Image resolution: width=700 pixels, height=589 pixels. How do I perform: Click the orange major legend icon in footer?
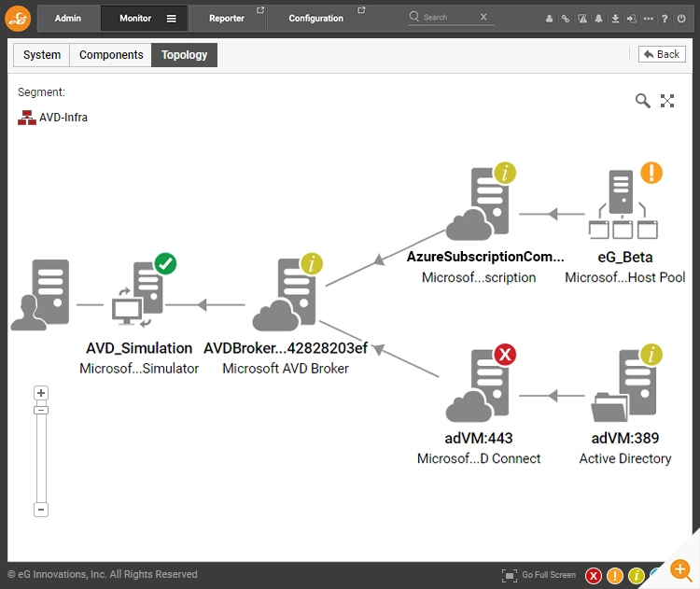615,576
